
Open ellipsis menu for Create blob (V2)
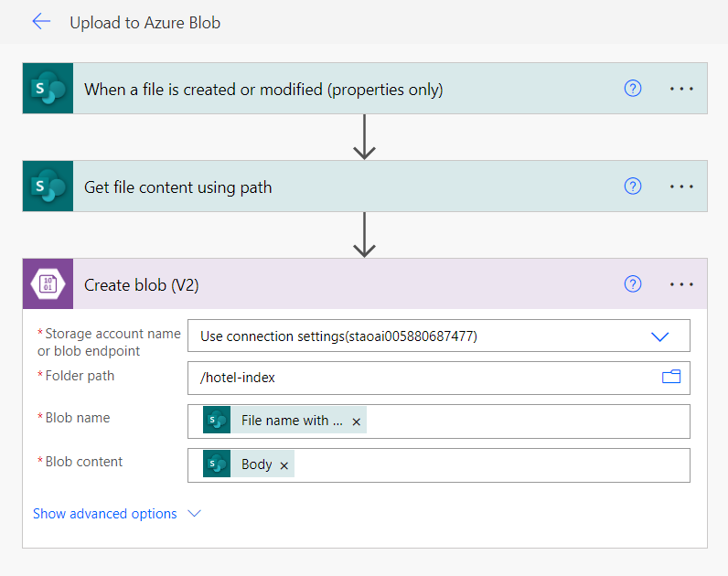pyautogui.click(x=682, y=284)
